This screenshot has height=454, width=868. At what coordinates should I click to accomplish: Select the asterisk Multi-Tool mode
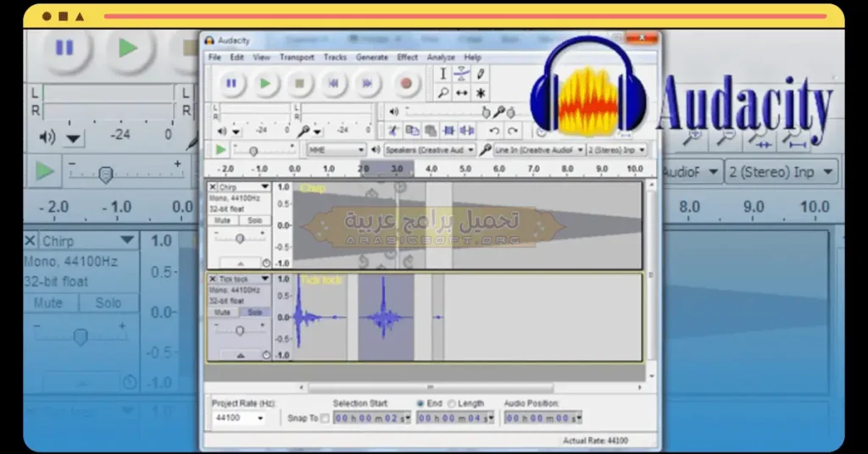(x=481, y=93)
